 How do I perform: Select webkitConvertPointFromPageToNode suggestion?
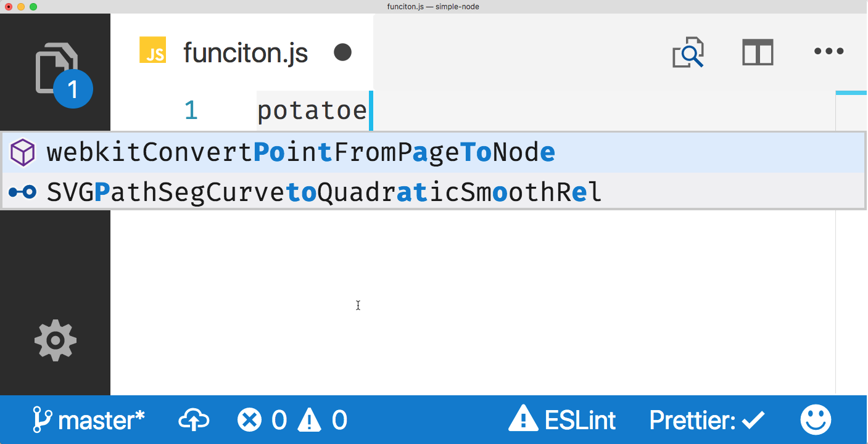pos(300,152)
